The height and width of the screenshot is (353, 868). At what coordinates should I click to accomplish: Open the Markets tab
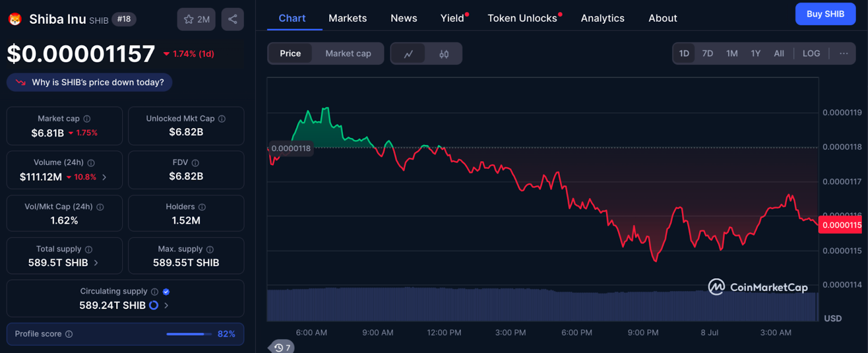click(x=348, y=18)
